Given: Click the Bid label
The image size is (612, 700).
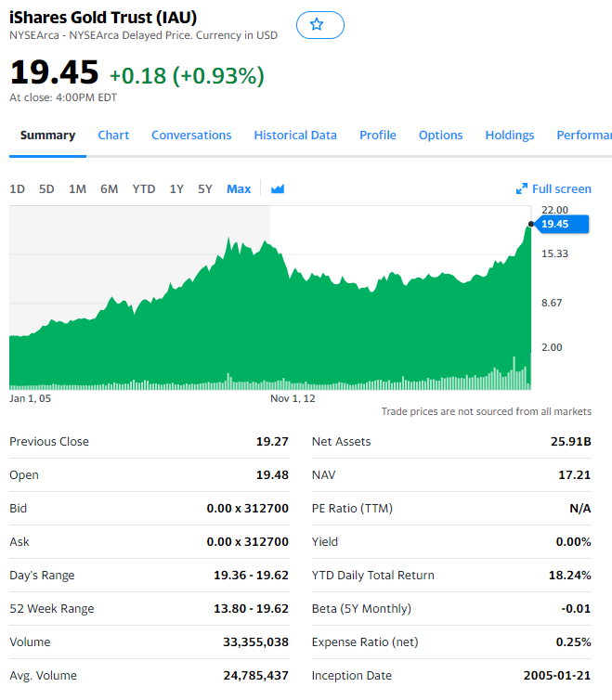Looking at the screenshot, I should click(18, 509).
